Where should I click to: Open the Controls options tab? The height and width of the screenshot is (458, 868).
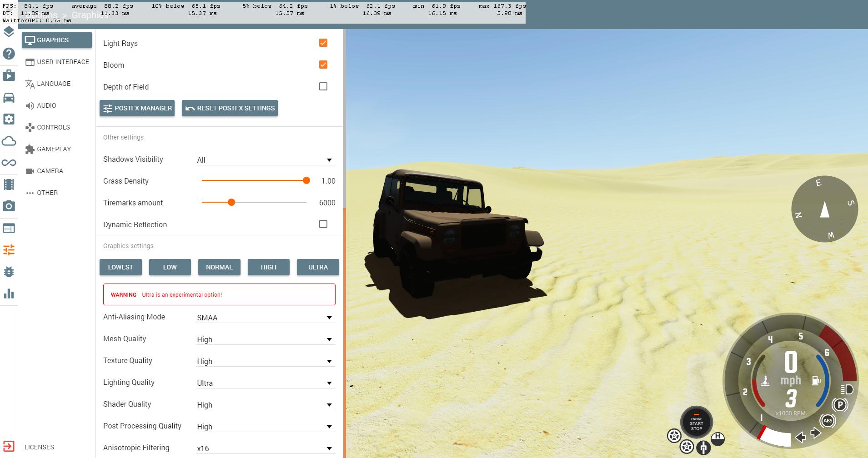click(57, 127)
